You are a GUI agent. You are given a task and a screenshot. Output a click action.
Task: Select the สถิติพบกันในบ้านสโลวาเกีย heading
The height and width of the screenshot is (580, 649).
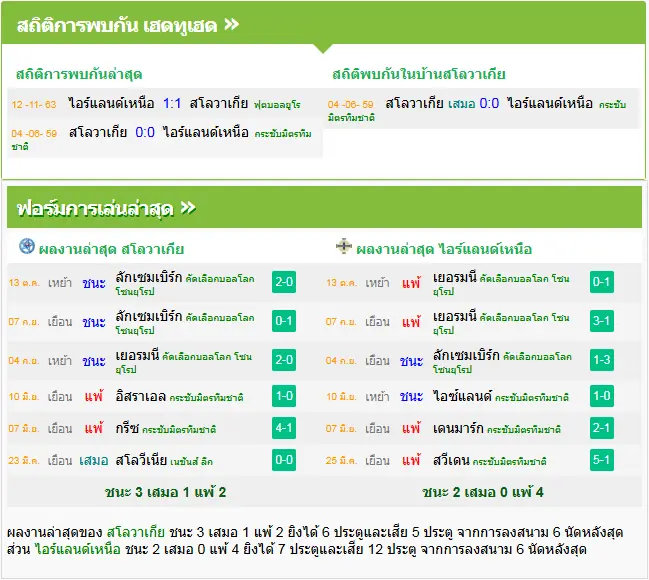418,75
